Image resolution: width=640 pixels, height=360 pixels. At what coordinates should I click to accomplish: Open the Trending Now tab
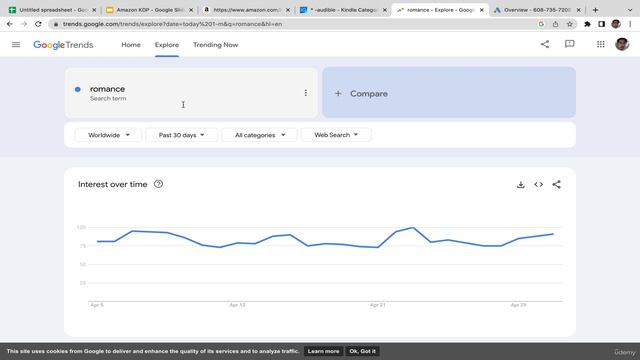click(216, 45)
